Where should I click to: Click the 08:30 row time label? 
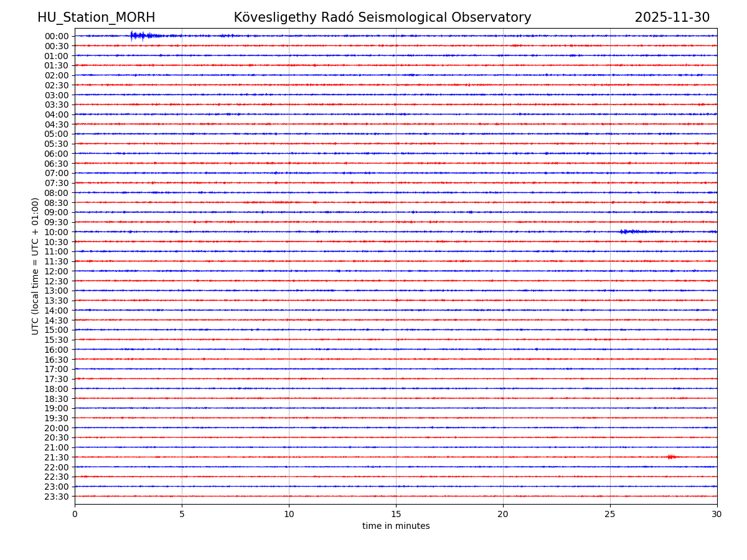click(x=57, y=203)
